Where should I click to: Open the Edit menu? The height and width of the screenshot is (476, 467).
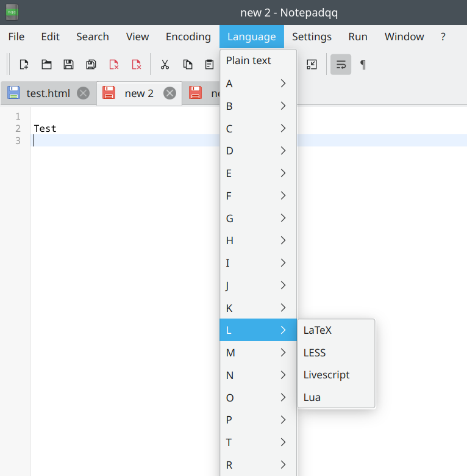coord(51,37)
